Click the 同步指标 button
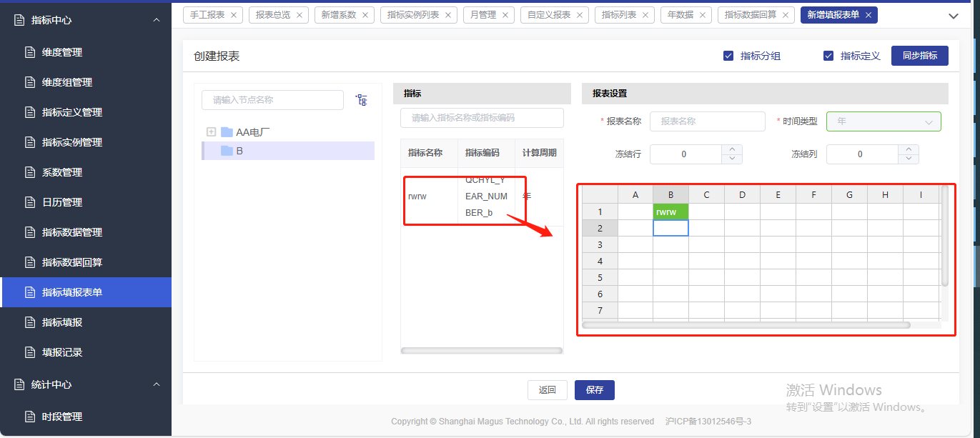 919,56
